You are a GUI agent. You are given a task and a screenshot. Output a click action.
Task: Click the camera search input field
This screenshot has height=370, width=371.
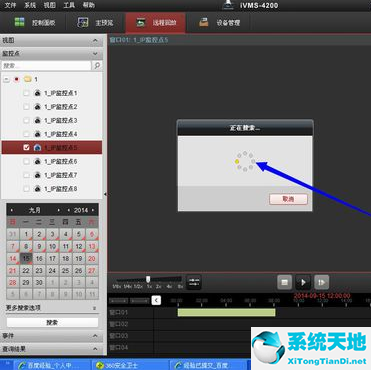click(46, 66)
